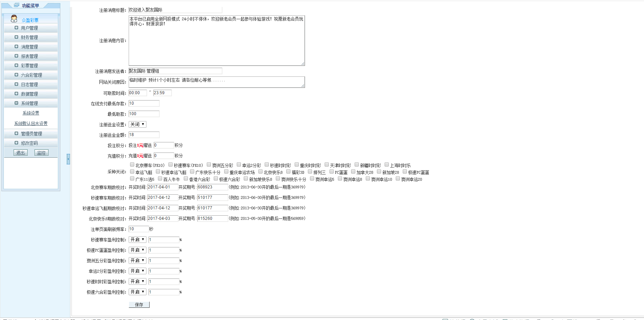Open the 秒速赛车盈利控制 dropdown
Screen dimensions: 644x320
[137, 239]
